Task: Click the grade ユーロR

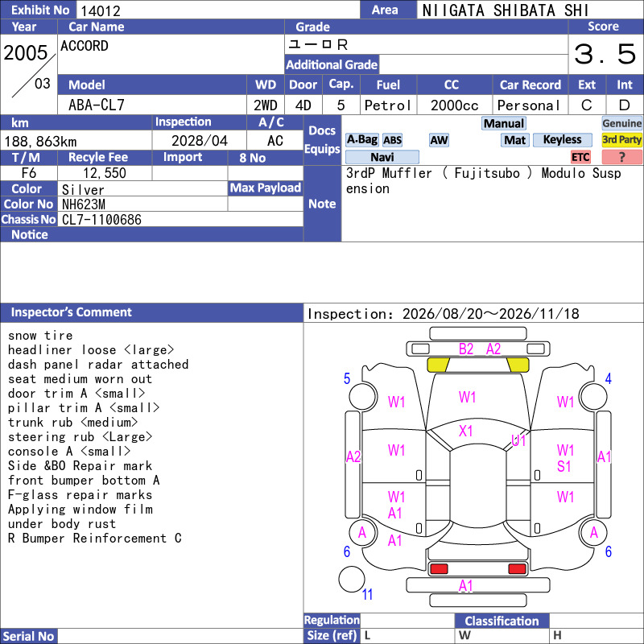Action: [x=318, y=44]
